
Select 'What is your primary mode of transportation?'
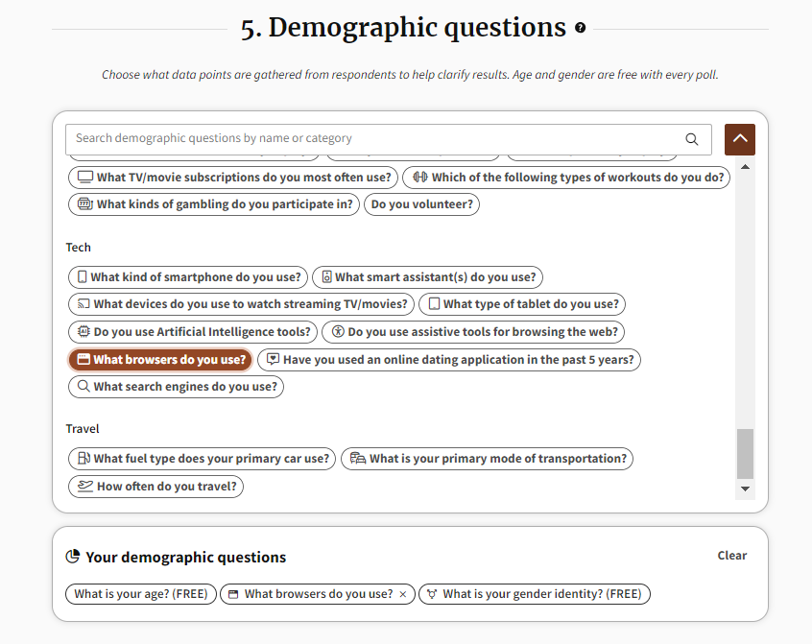pyautogui.click(x=487, y=459)
